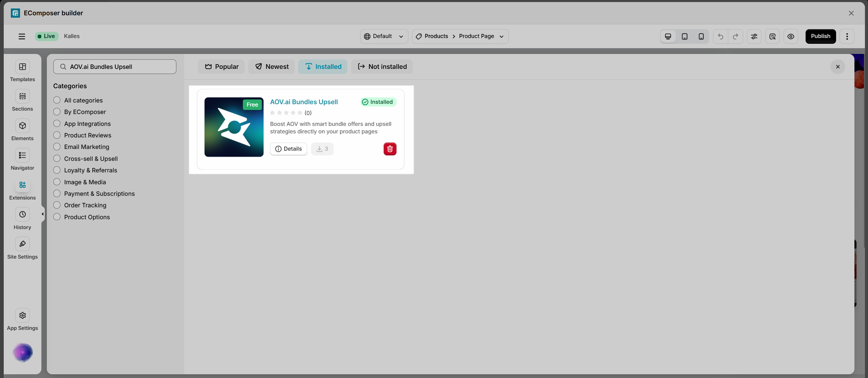
Task: Click the red trash uninstall icon
Action: pos(390,149)
